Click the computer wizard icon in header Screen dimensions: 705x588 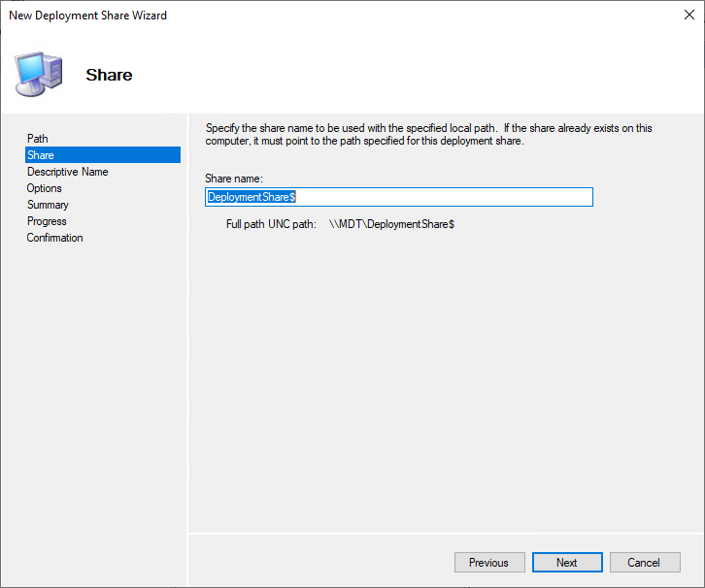point(39,74)
